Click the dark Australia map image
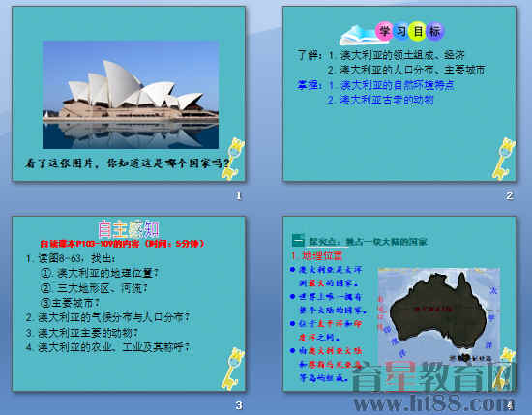 click(439, 314)
